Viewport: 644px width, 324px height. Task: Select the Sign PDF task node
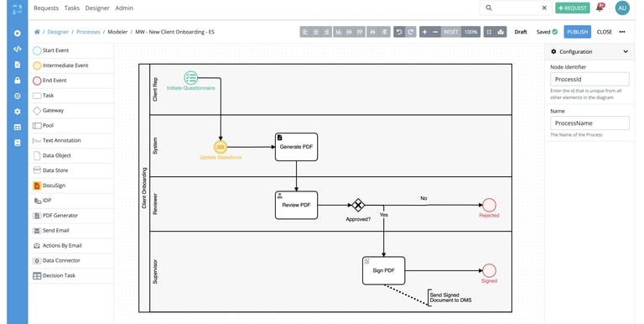[383, 270]
